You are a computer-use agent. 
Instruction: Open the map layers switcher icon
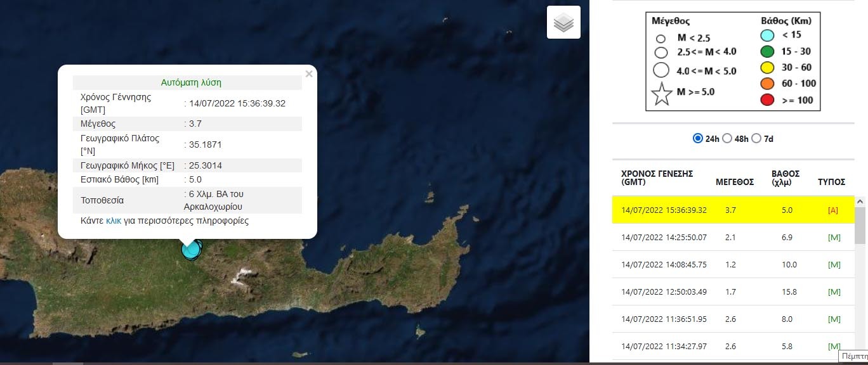563,23
